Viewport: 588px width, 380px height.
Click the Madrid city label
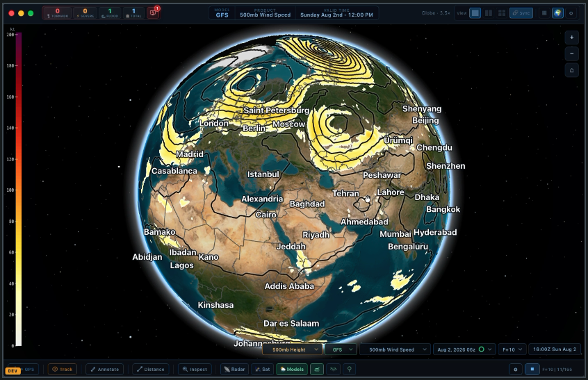point(190,154)
